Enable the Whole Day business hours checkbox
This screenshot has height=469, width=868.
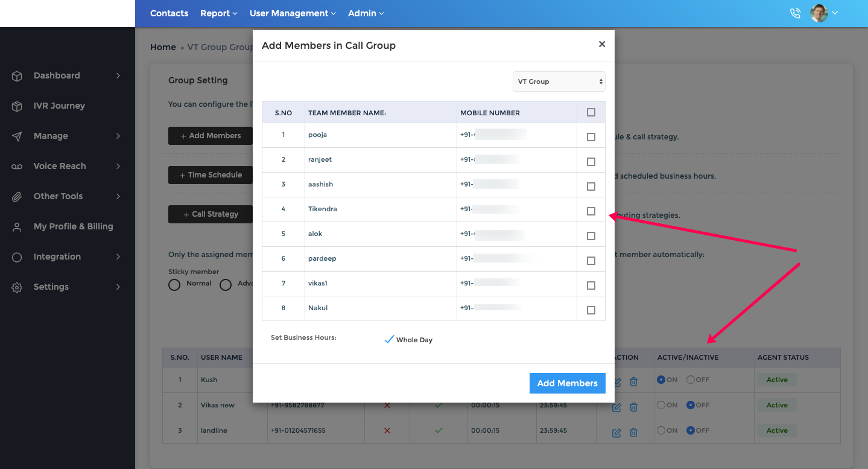(389, 339)
